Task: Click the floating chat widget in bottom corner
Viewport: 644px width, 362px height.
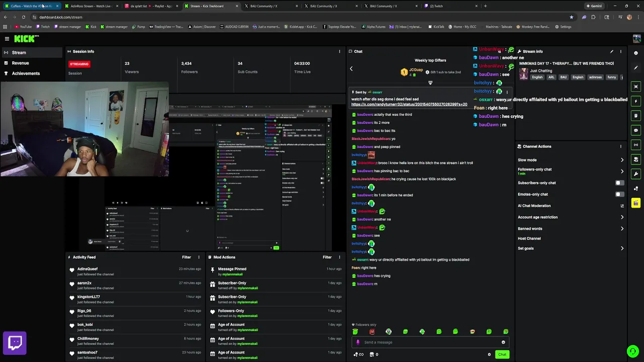Action: pyautogui.click(x=15, y=343)
